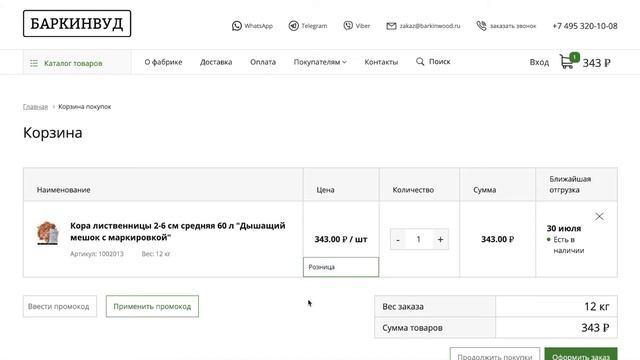Increase quantity with the plus button

440,240
